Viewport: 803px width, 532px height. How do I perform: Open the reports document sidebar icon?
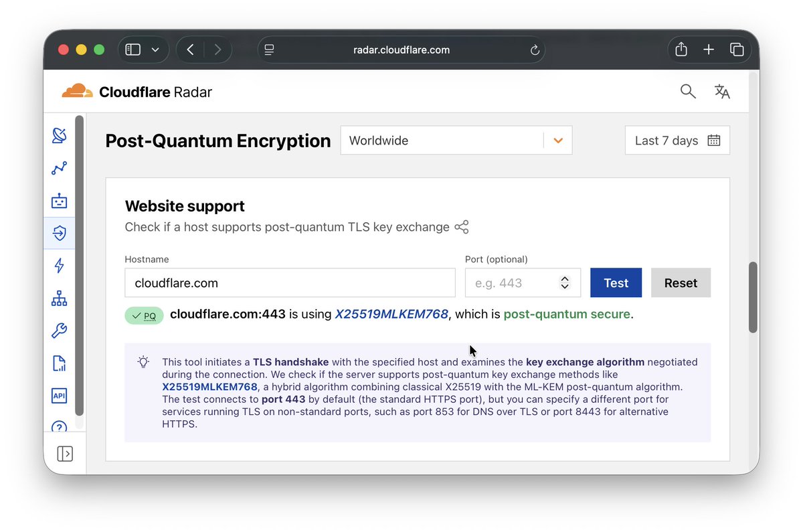click(60, 363)
